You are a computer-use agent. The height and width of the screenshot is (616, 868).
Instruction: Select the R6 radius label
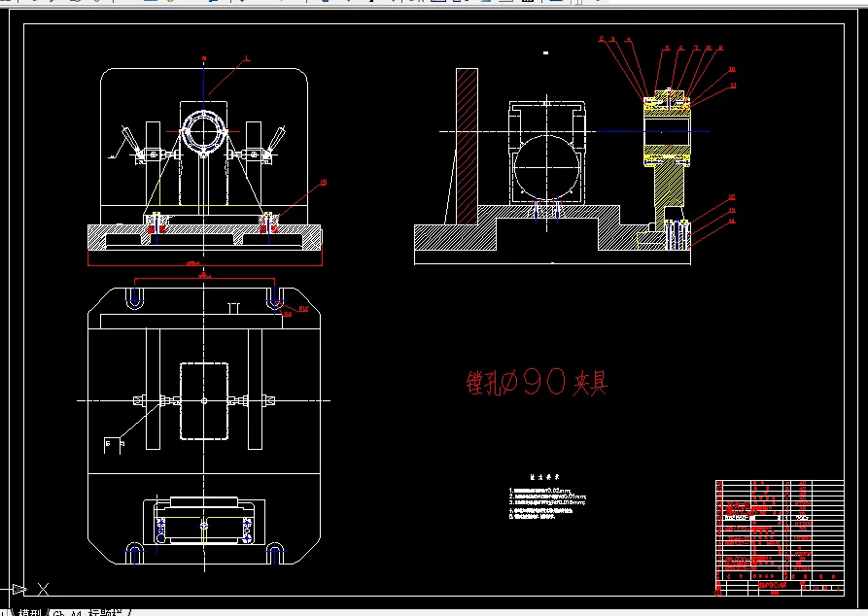[x=288, y=315]
